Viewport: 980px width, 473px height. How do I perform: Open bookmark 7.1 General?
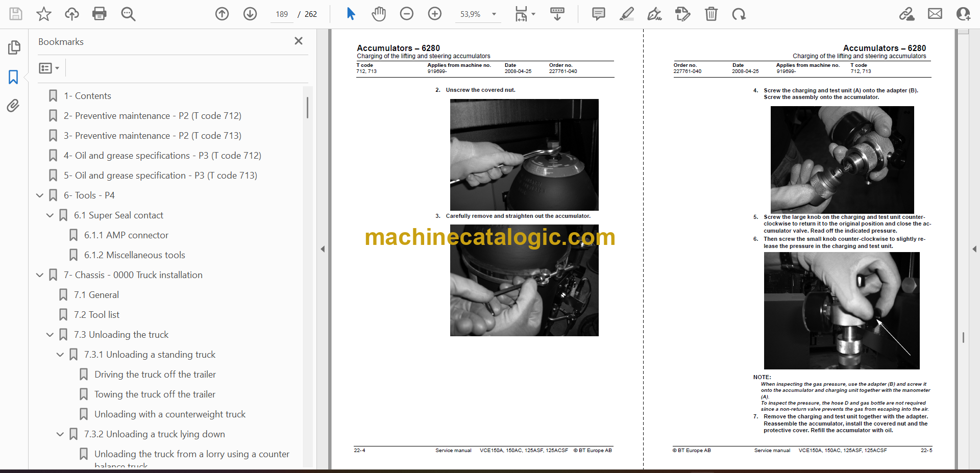[96, 294]
